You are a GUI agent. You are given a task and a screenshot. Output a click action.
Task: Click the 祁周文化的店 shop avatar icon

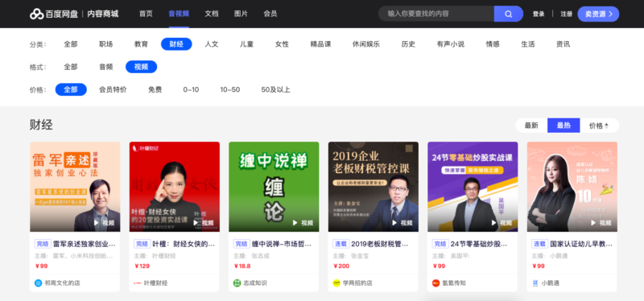pyautogui.click(x=38, y=283)
